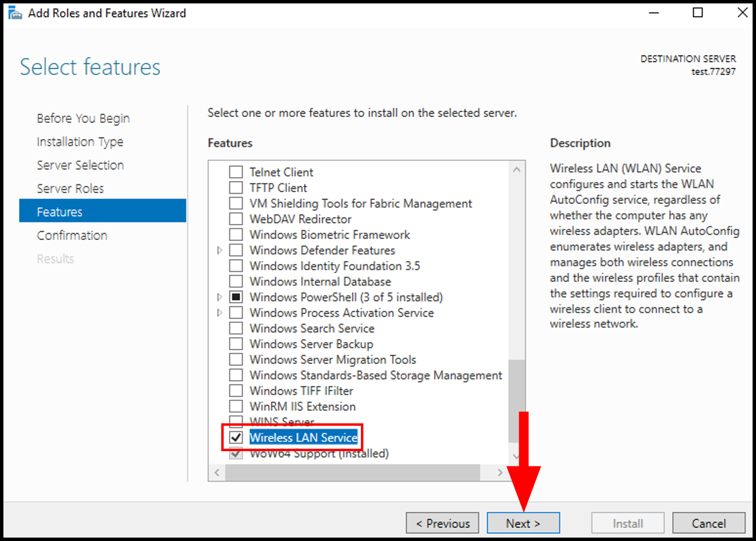Check Windows Identity Foundation 3.5

[236, 266]
